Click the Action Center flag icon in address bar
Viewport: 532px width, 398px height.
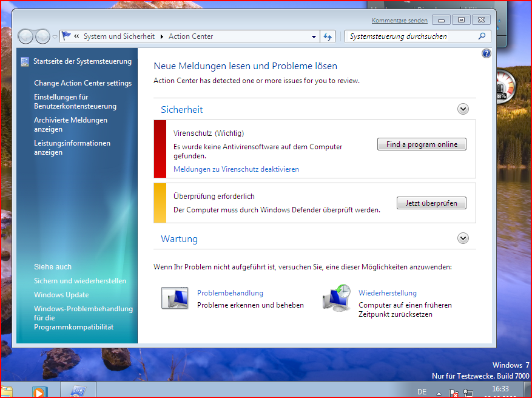tap(66, 36)
